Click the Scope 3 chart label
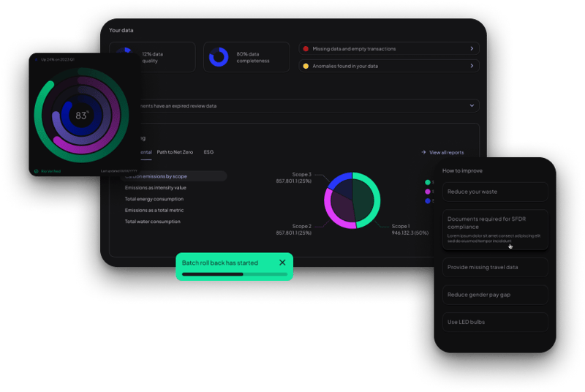 (294, 178)
